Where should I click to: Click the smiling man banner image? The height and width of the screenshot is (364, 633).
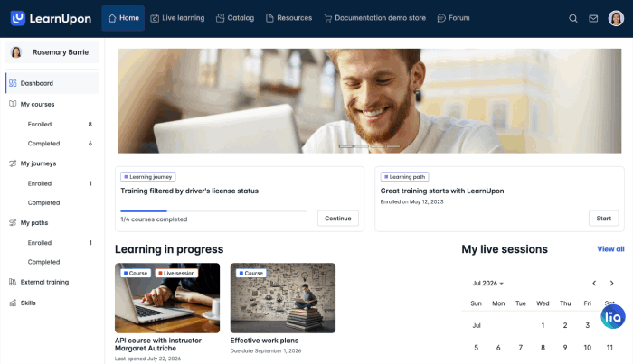369,101
